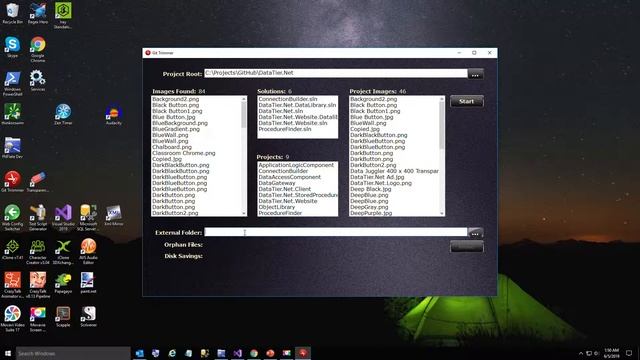640x360 pixels.
Task: Select DataTier.Net Ad.jpg in Project Images
Action: [x=377, y=177]
